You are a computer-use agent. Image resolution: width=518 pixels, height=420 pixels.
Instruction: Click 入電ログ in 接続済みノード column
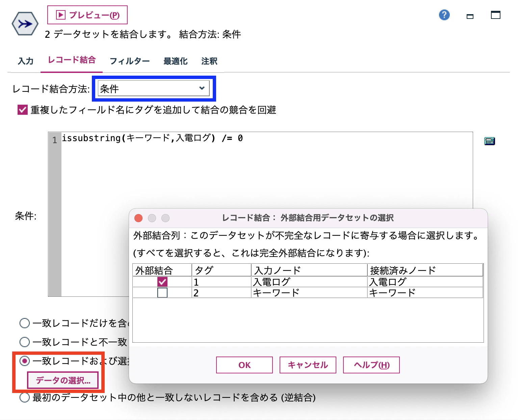[x=425, y=282]
